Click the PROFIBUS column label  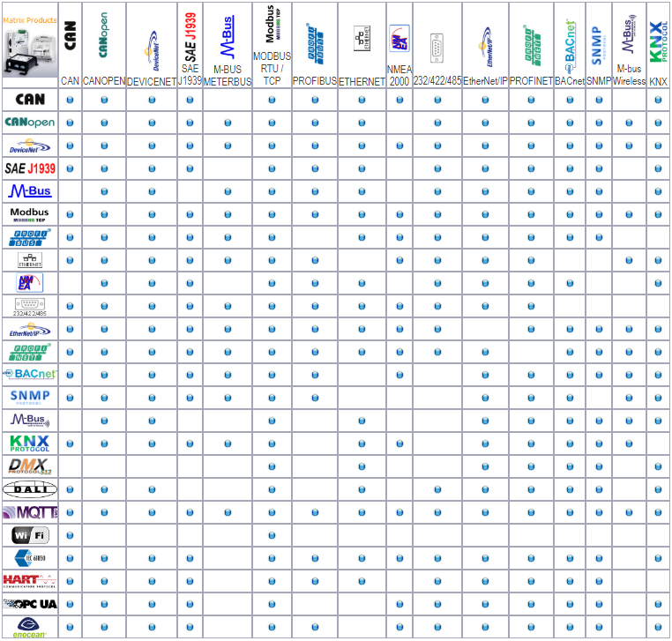[315, 81]
